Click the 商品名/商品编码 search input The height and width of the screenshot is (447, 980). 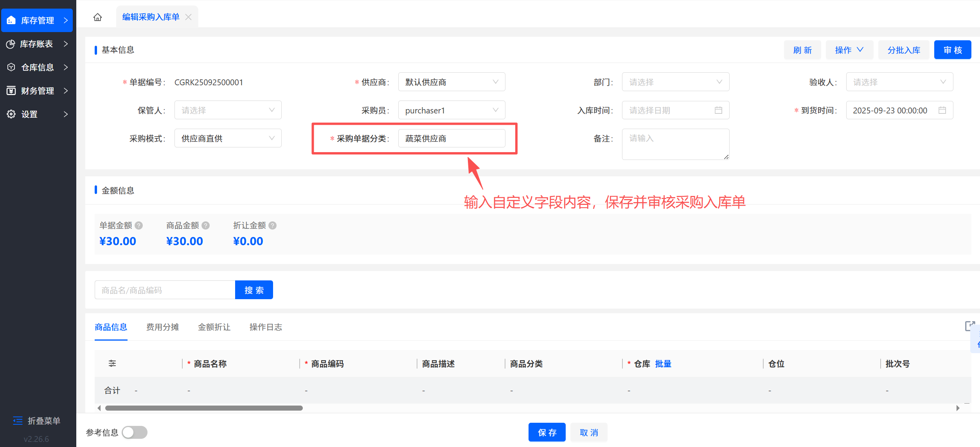click(x=165, y=290)
